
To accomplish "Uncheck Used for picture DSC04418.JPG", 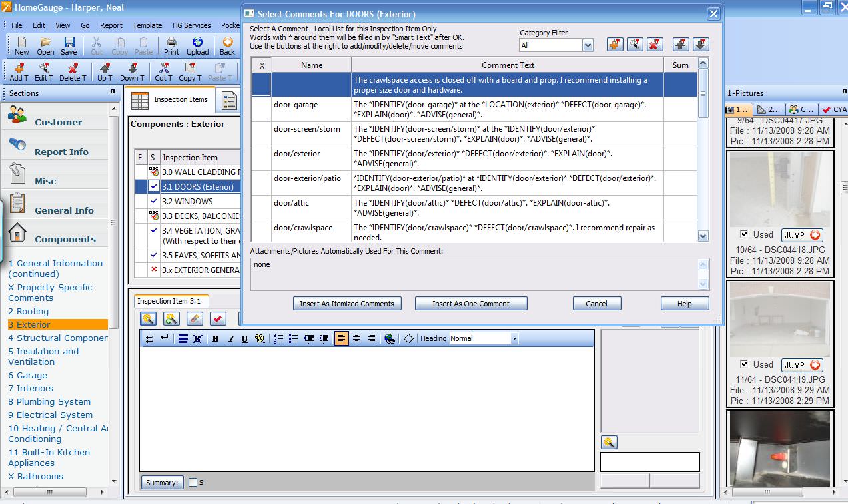I will tap(743, 235).
